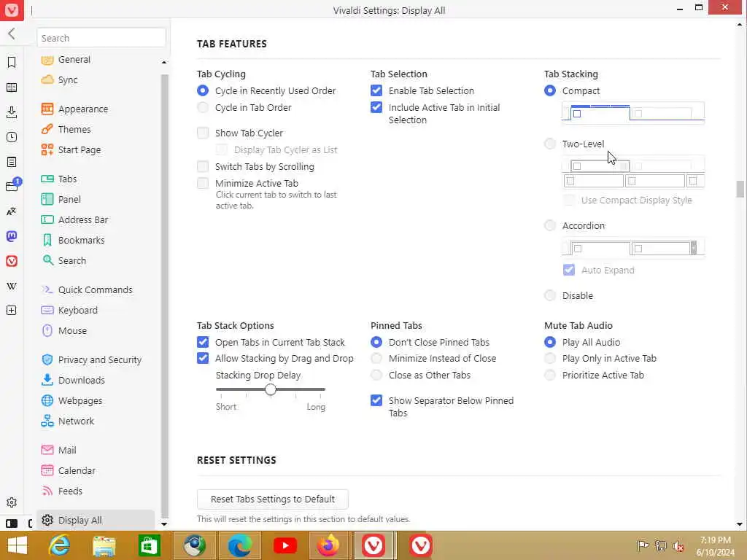Open Keyboard settings category
747x560 pixels.
[69, 311]
